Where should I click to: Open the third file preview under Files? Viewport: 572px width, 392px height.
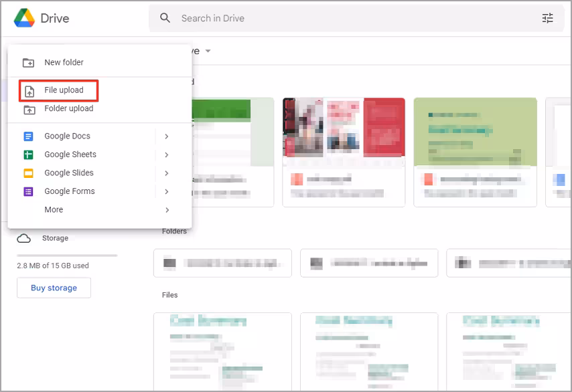pos(509,352)
